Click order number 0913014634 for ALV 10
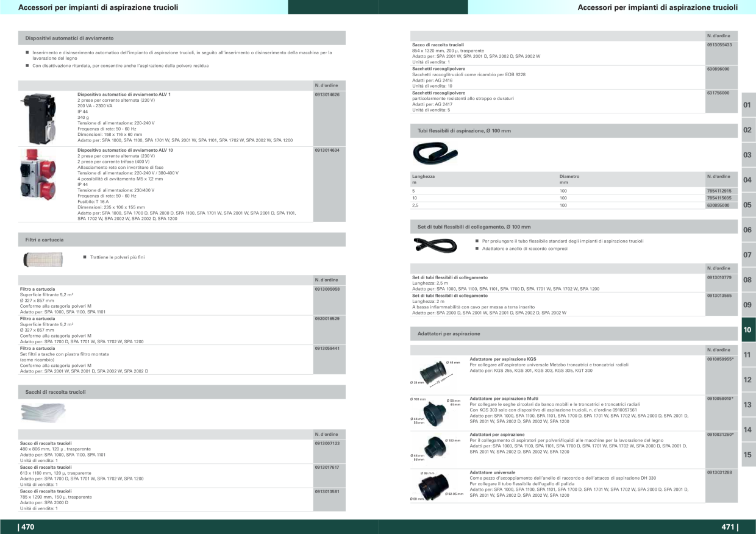The height and width of the screenshot is (534, 756). coord(327,149)
